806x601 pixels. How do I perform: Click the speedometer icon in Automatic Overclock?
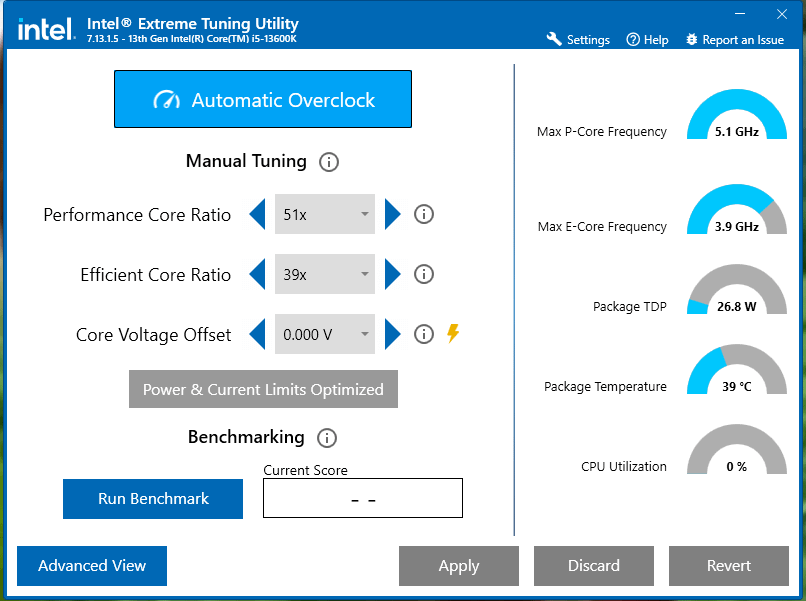click(167, 100)
